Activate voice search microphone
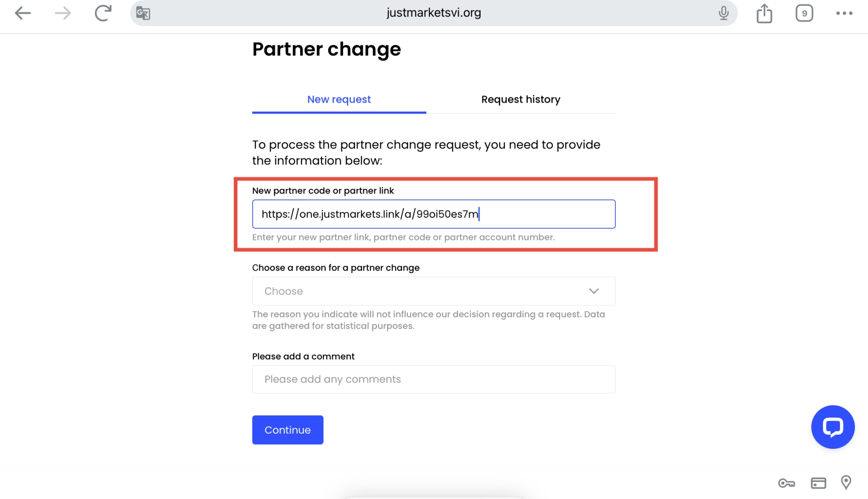 click(723, 13)
